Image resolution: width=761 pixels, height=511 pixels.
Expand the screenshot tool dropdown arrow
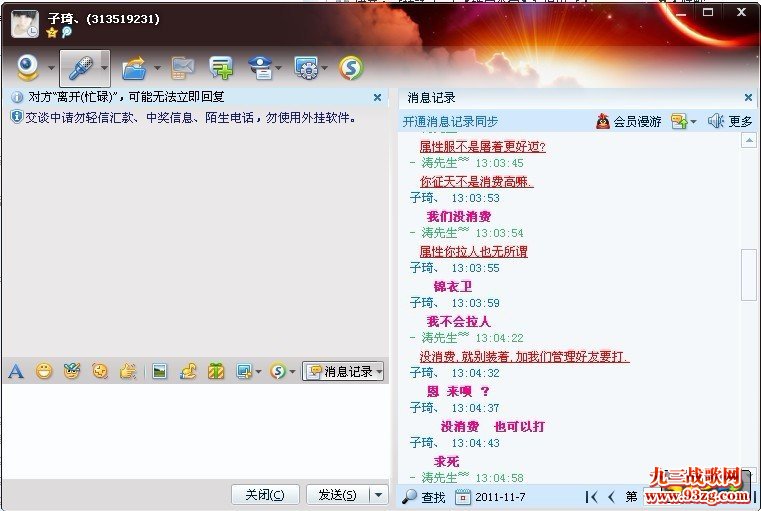pos(258,371)
